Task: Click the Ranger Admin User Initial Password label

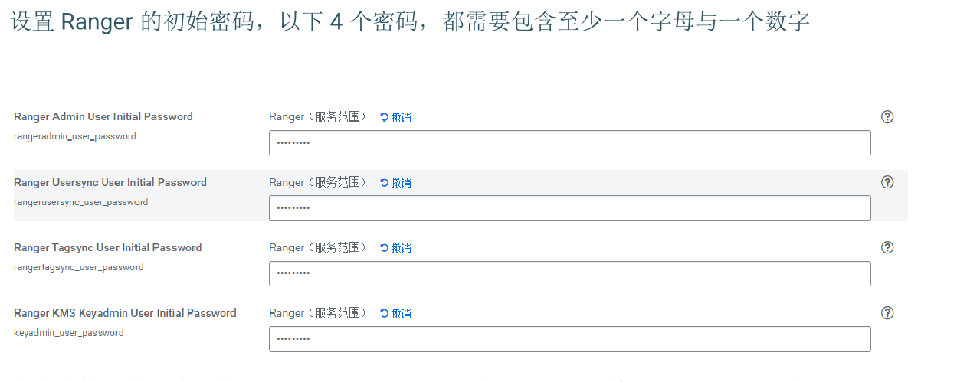Action: click(103, 117)
